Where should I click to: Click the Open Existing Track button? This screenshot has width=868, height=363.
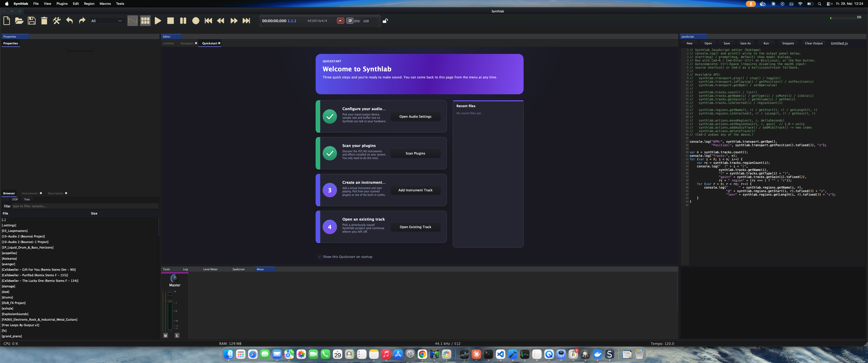415,227
